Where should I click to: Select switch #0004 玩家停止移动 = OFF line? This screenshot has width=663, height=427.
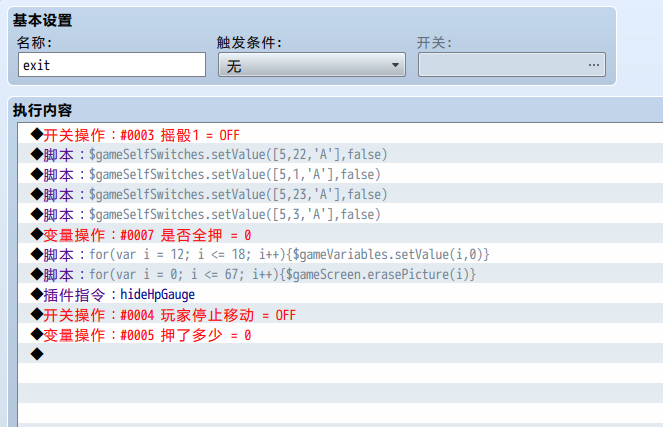coord(340,314)
